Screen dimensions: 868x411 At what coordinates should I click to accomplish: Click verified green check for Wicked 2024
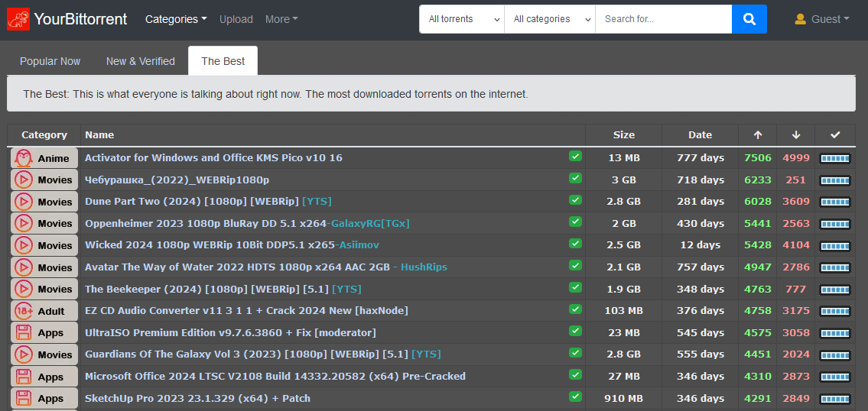(x=575, y=244)
